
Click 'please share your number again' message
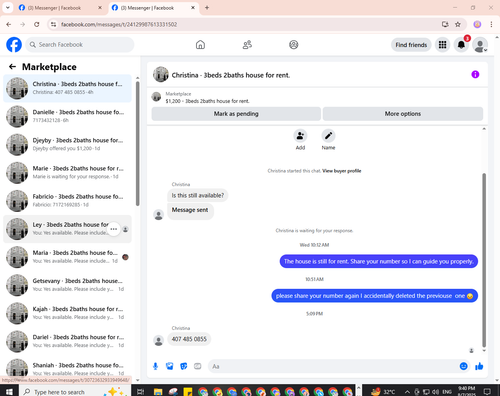point(374,296)
